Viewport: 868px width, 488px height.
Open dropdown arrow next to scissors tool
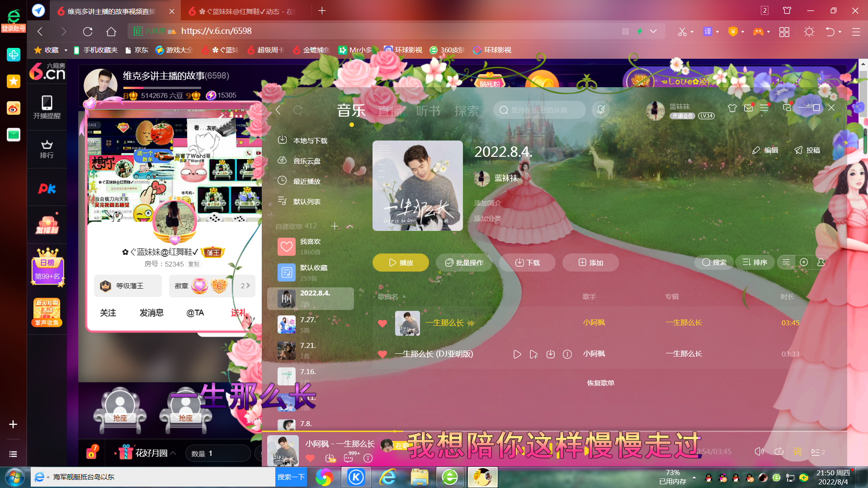click(692, 32)
